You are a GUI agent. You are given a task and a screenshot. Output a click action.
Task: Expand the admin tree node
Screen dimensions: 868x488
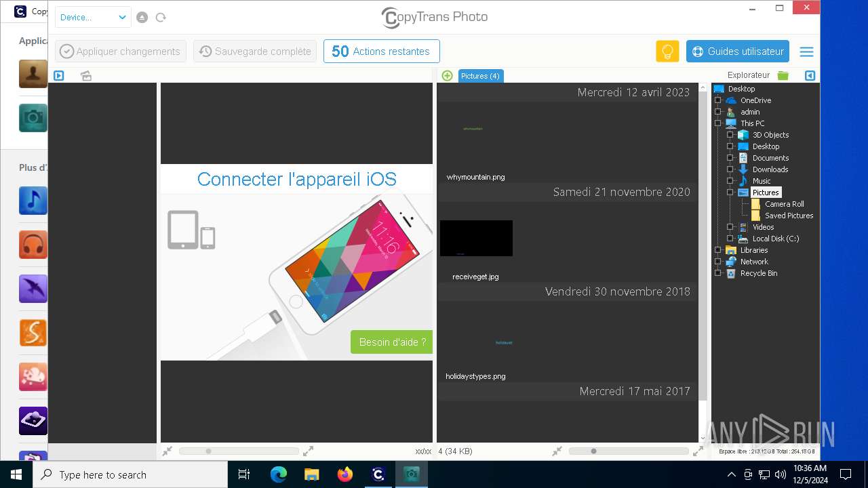(718, 112)
